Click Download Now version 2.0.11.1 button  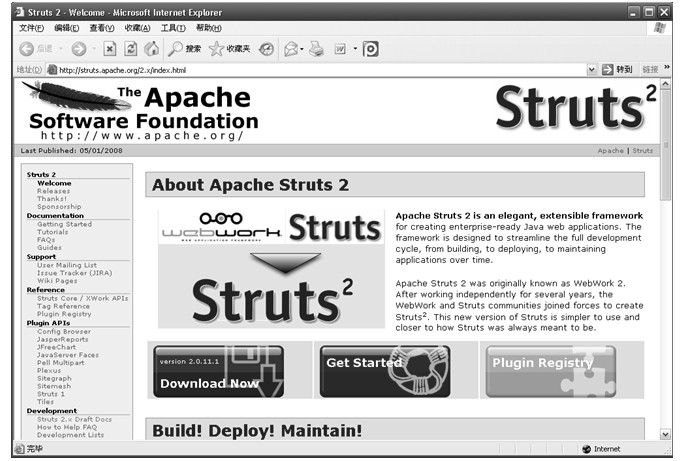pyautogui.click(x=218, y=371)
